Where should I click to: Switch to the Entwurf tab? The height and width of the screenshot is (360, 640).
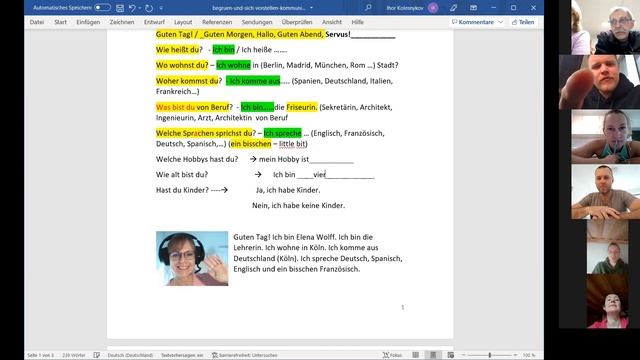pos(154,22)
